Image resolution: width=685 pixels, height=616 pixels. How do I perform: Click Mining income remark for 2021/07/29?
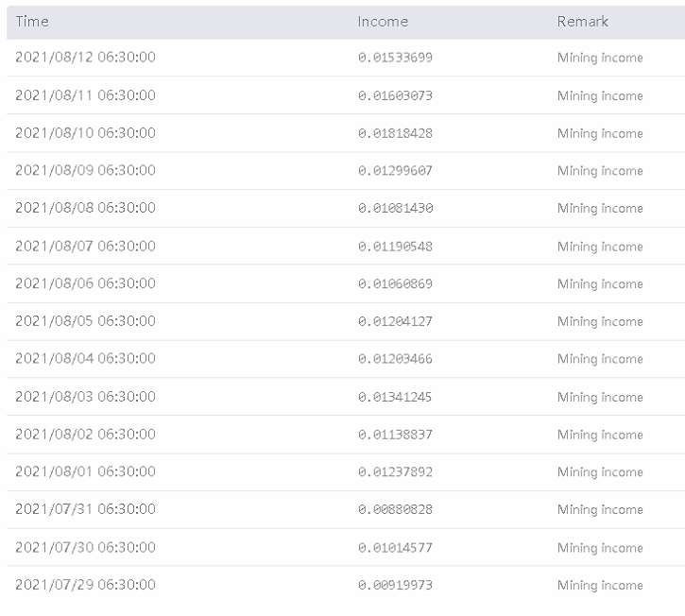[600, 585]
